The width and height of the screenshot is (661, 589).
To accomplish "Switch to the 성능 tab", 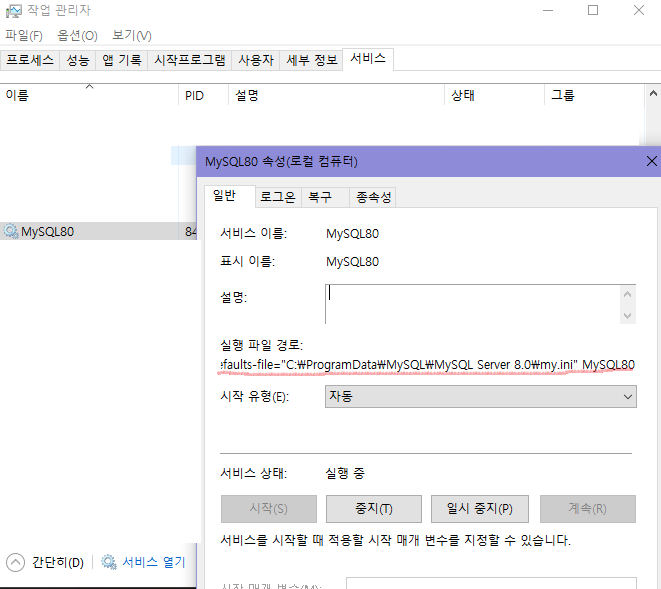I will point(78,60).
